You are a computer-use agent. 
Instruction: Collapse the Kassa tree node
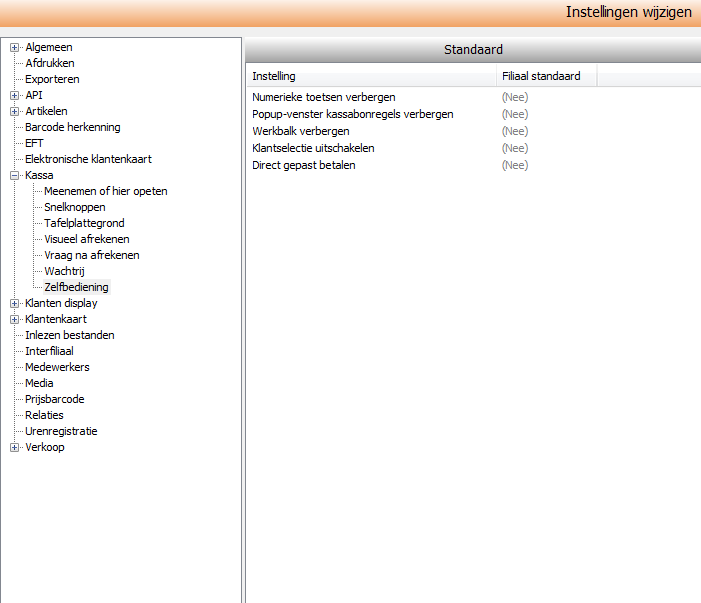(14, 176)
